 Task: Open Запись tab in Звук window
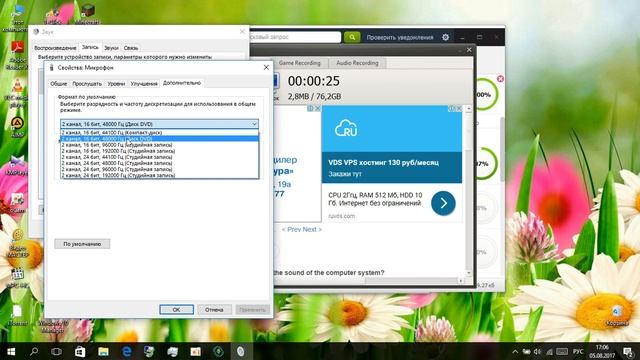pyautogui.click(x=90, y=47)
